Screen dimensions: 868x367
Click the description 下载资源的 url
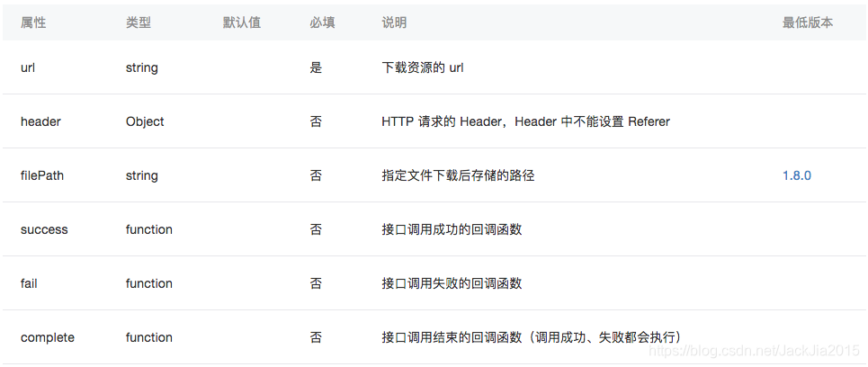click(x=423, y=67)
